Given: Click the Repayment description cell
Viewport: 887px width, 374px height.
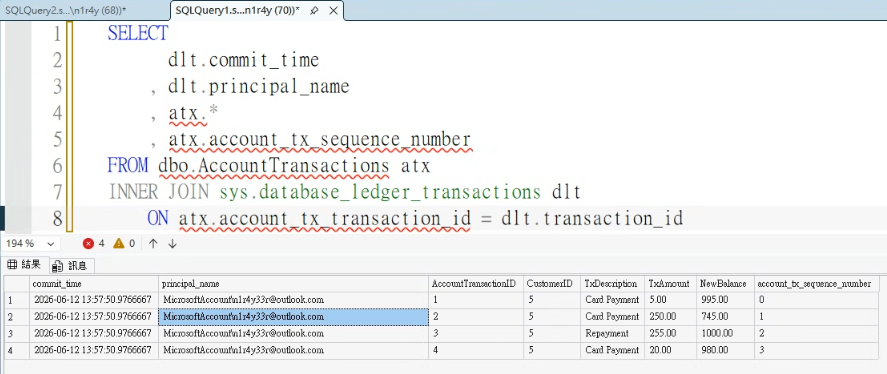Looking at the screenshot, I should coord(613,333).
